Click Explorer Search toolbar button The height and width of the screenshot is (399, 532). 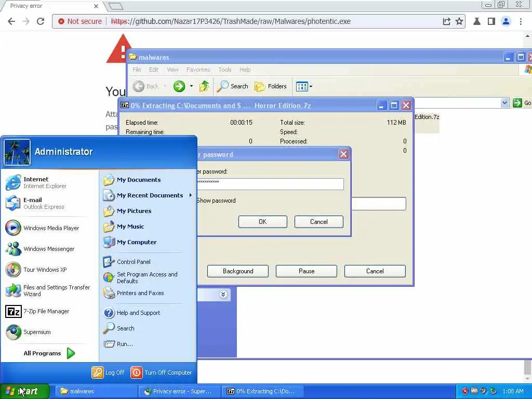tap(233, 86)
